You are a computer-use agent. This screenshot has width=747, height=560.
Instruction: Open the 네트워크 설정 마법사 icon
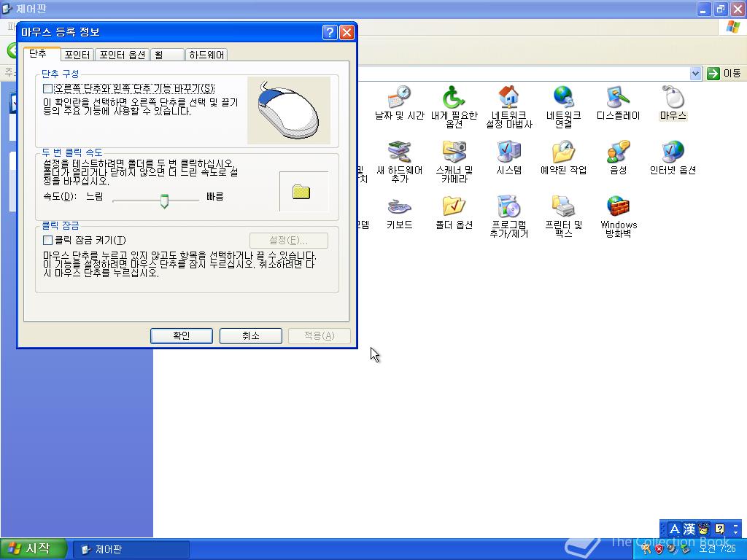508,107
